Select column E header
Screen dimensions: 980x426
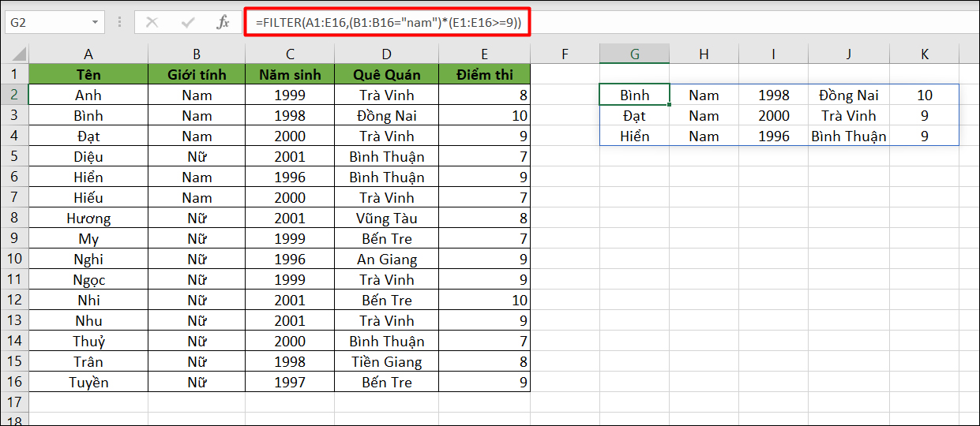point(484,54)
